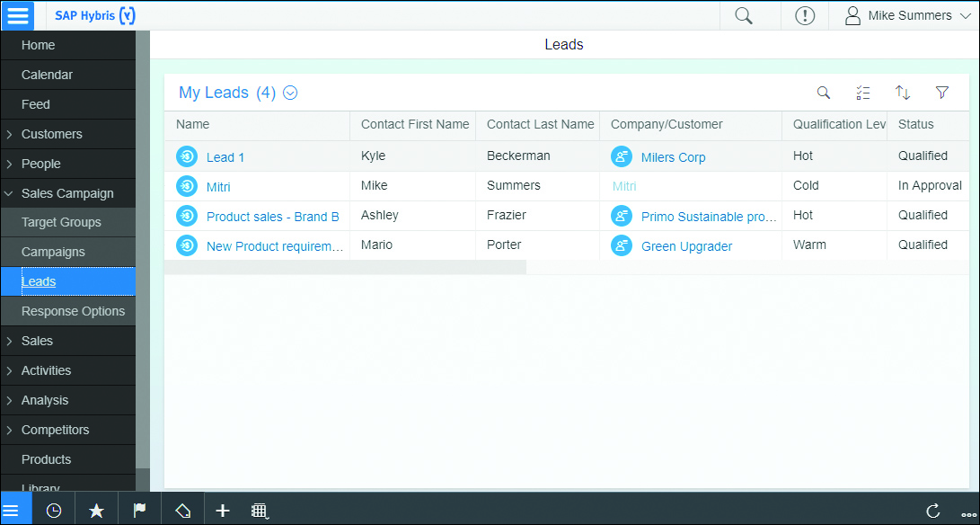This screenshot has width=980, height=525.
Task: Refresh the page using bottom refresh icon
Action: [x=933, y=511]
